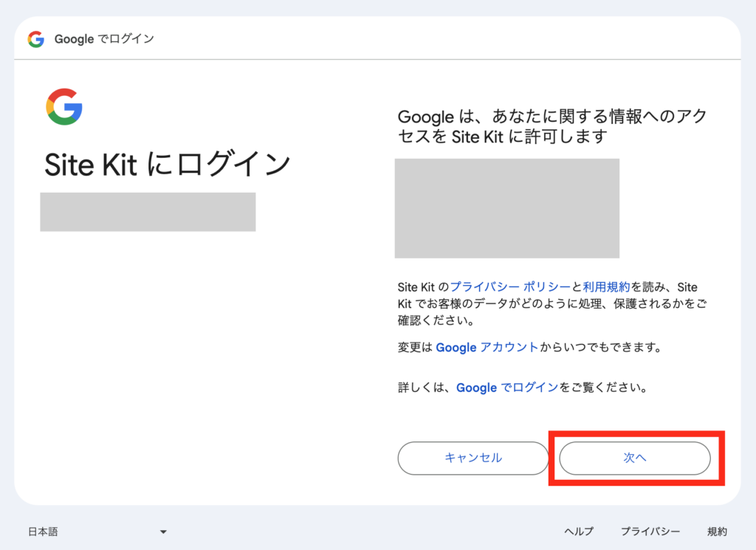Open the Google アカウント link
The width and height of the screenshot is (756, 550).
pyautogui.click(x=487, y=347)
